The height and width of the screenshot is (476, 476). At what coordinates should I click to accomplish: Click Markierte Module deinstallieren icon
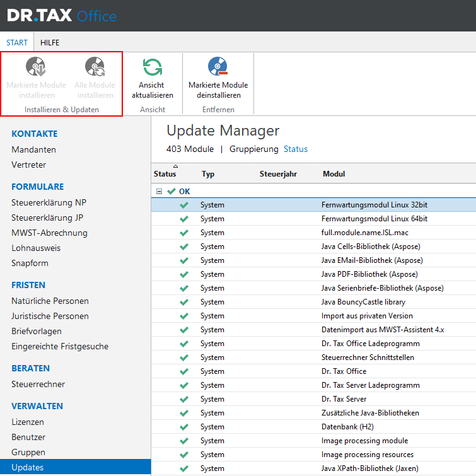[218, 66]
